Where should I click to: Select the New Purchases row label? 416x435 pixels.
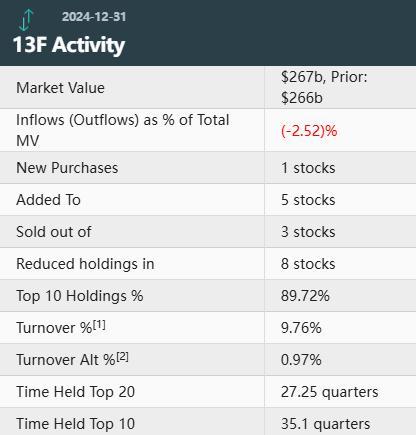(67, 168)
